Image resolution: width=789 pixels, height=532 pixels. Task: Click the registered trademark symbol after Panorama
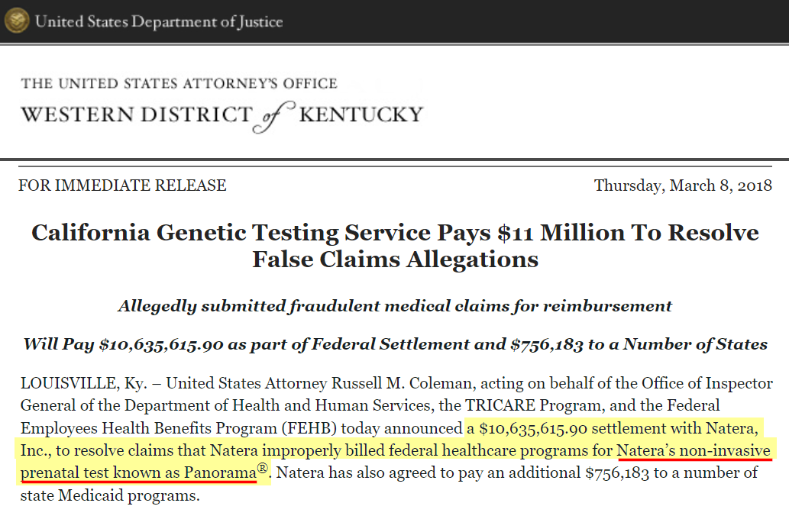[262, 468]
